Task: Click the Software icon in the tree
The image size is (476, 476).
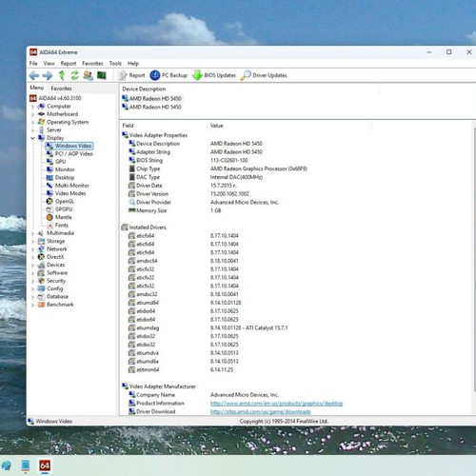Action: point(41,273)
